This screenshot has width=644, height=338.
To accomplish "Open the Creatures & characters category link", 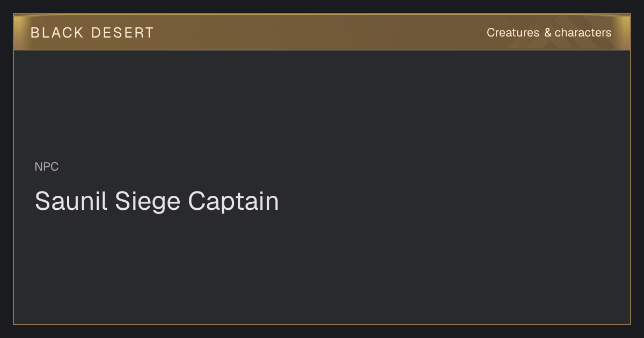I will 549,33.
